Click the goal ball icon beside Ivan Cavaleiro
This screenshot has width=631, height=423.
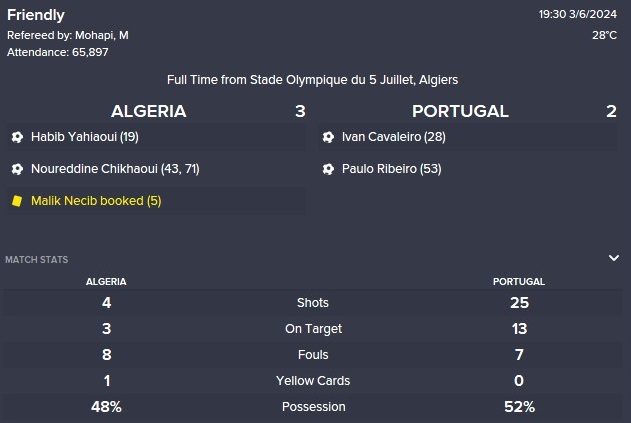328,137
